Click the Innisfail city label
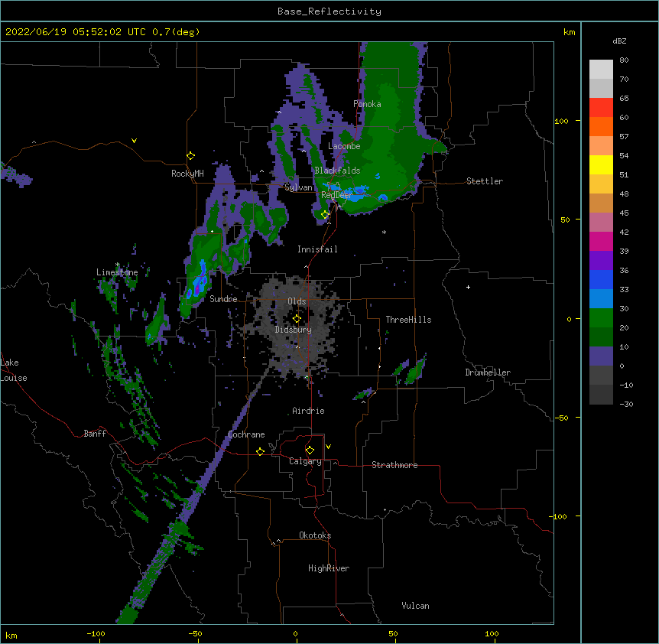 317,249
